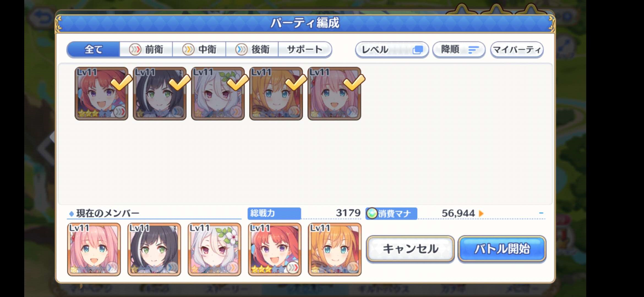
Task: Deselect the red-haired character in roster
Action: click(x=102, y=94)
